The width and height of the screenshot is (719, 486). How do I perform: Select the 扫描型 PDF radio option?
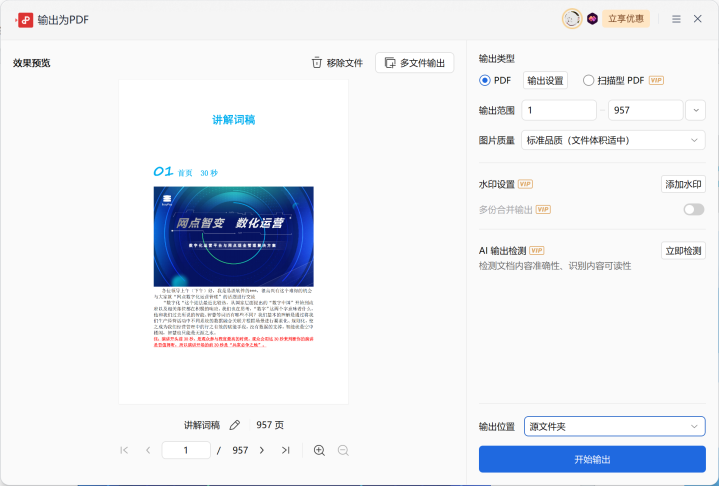pos(588,80)
